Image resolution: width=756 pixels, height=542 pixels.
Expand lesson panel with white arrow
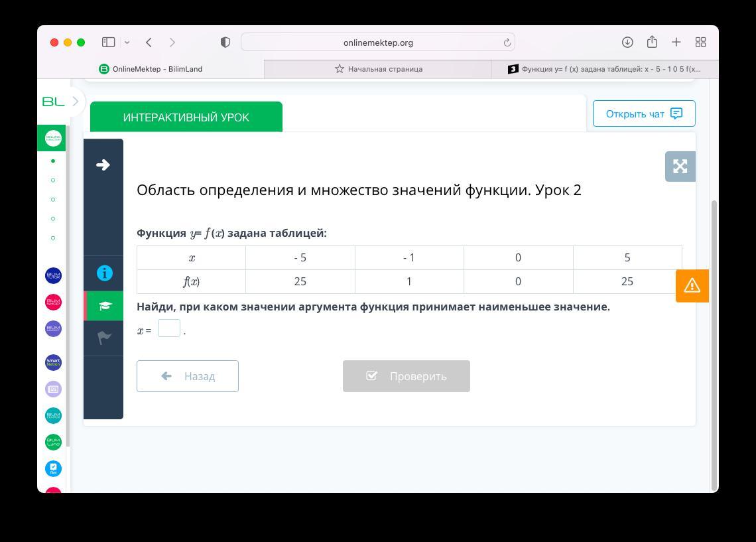click(x=103, y=165)
